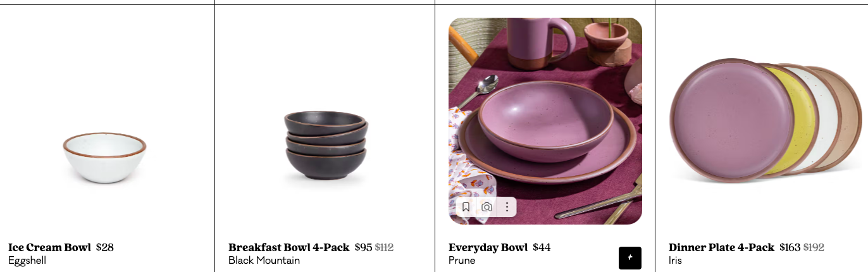The height and width of the screenshot is (272, 868).
Task: Click the $28 Ice Cream Bowl price
Action: click(105, 247)
